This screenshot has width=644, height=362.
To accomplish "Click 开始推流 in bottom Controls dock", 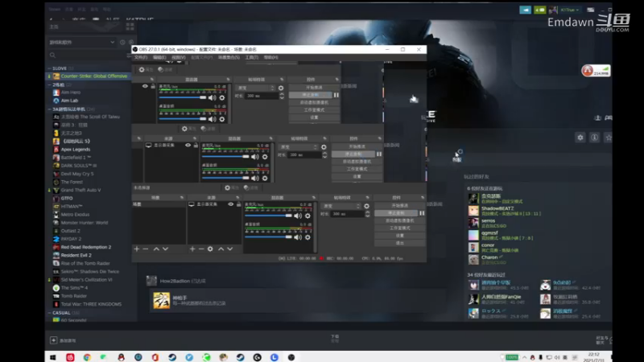I will (399, 206).
